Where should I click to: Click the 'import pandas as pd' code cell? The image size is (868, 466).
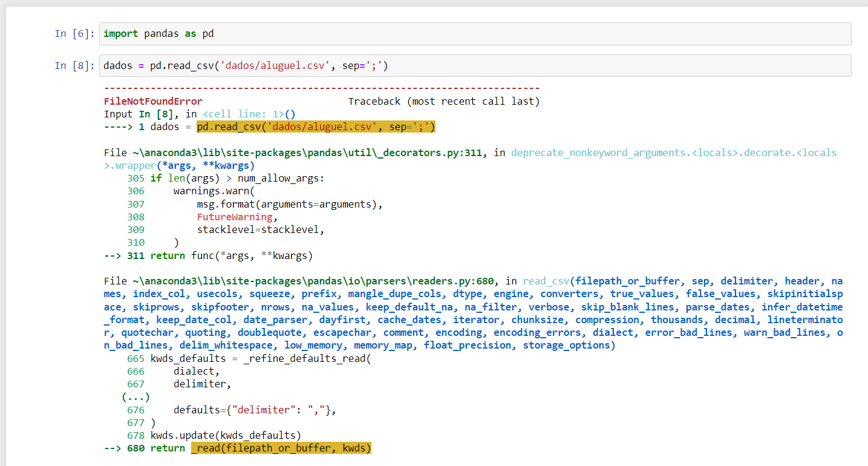coord(475,34)
